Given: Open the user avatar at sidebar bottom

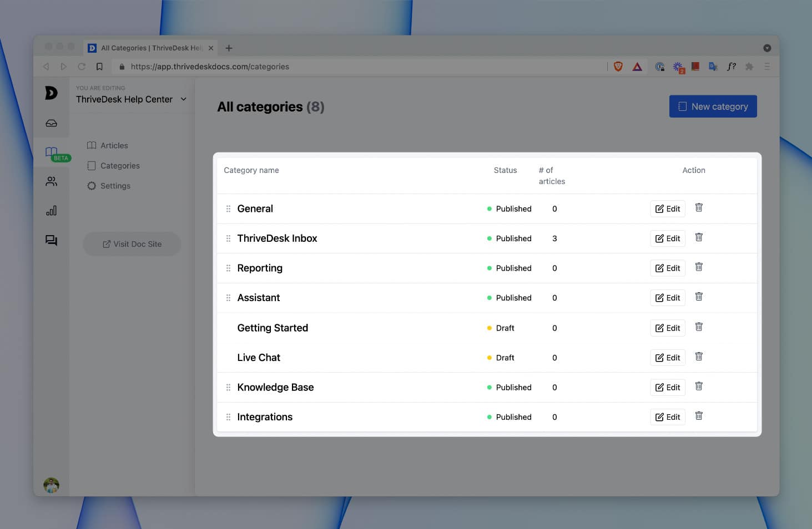Looking at the screenshot, I should [x=51, y=485].
